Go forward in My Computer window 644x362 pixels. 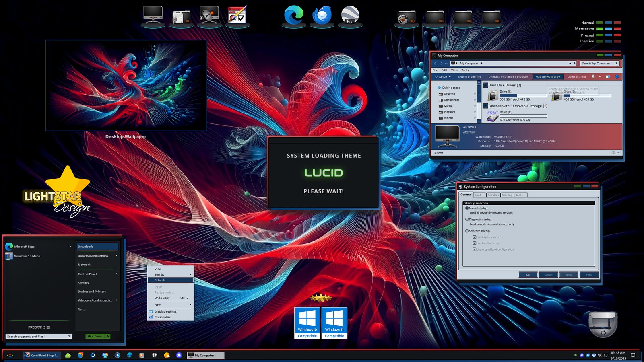(441, 63)
